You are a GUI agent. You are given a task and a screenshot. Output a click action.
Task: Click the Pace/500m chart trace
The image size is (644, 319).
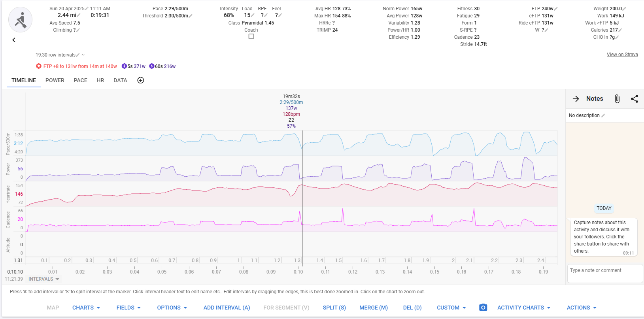pyautogui.click(x=291, y=143)
